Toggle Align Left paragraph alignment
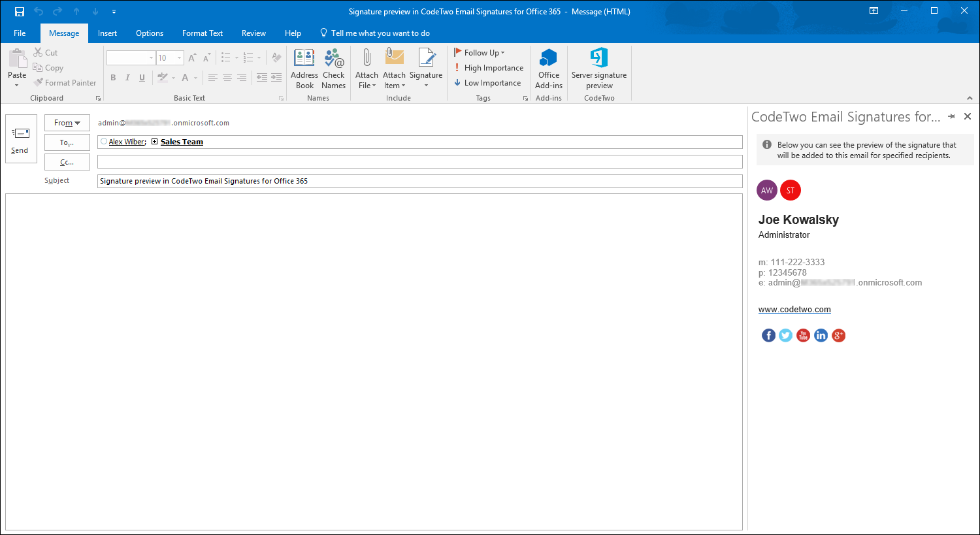This screenshot has width=980, height=535. (x=213, y=78)
